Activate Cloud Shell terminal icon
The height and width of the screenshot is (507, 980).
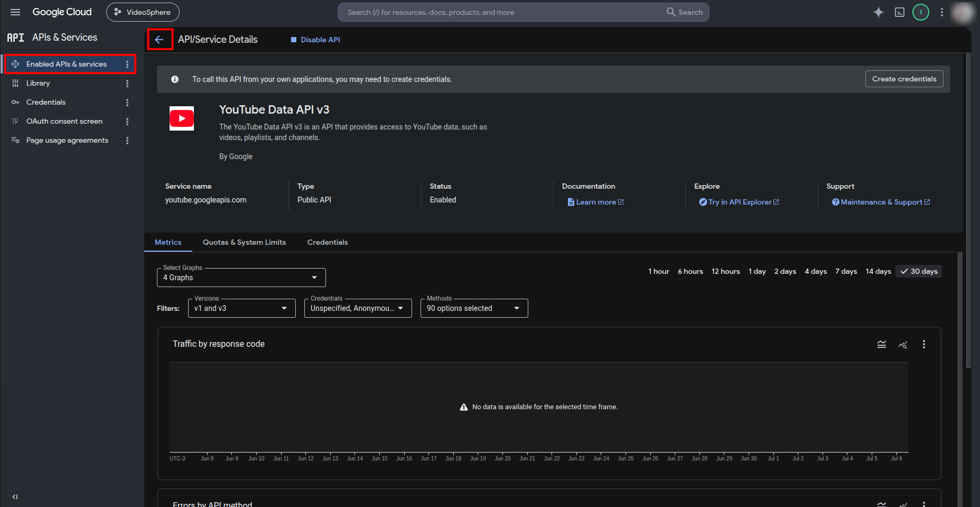tap(900, 12)
